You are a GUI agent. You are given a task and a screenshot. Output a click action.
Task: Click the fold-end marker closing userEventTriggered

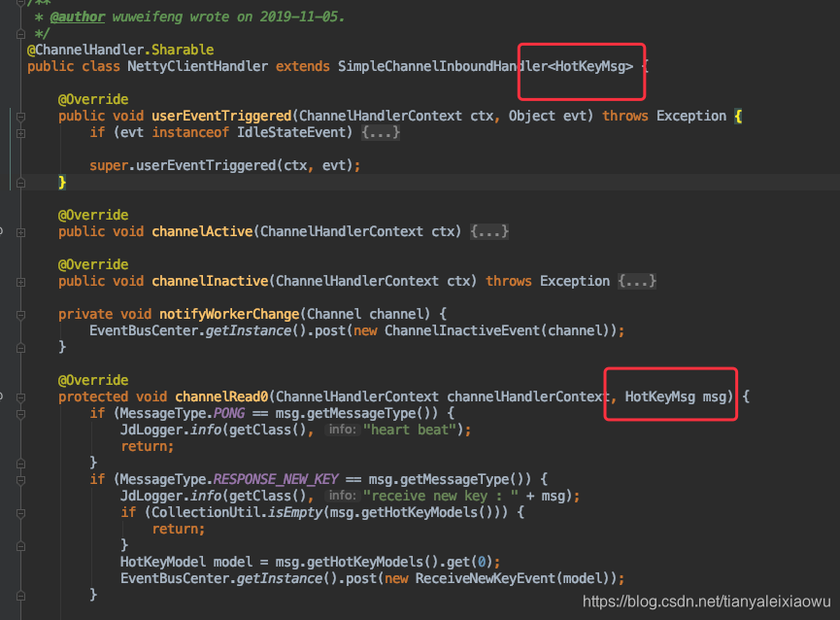[21, 183]
